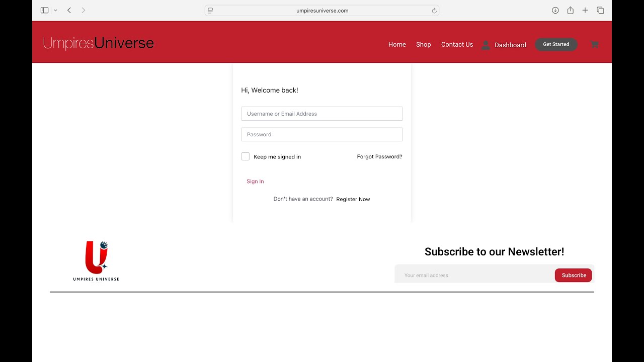Click the Share icon in Safari toolbar

(571, 10)
